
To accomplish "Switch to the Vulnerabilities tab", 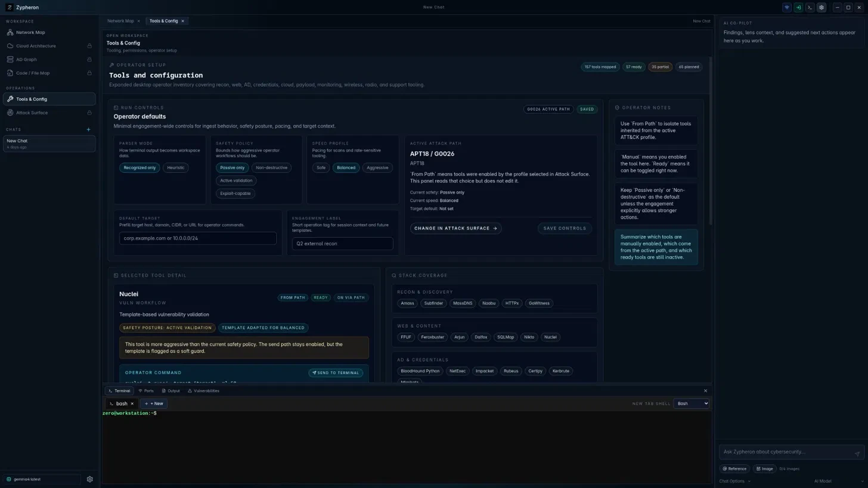I will point(203,391).
